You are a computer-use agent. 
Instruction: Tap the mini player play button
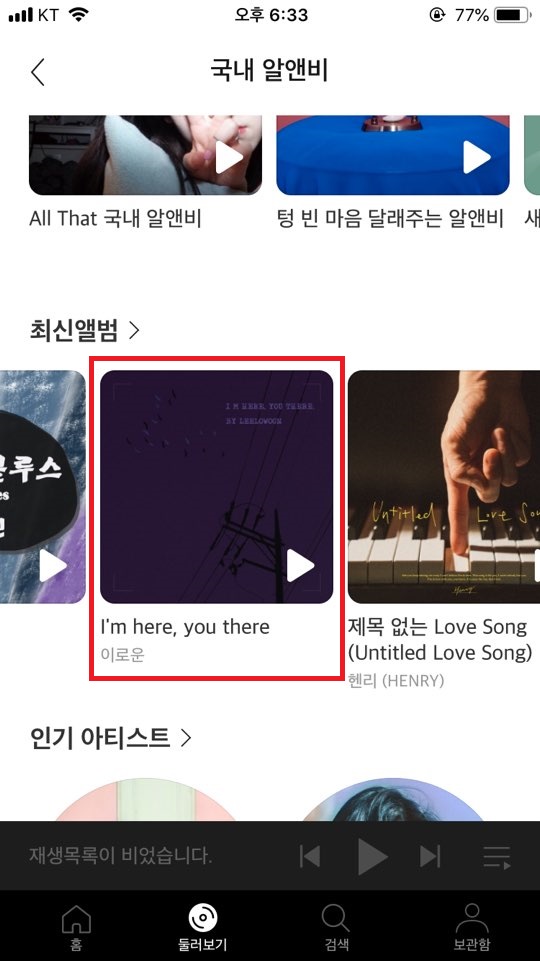(372, 856)
